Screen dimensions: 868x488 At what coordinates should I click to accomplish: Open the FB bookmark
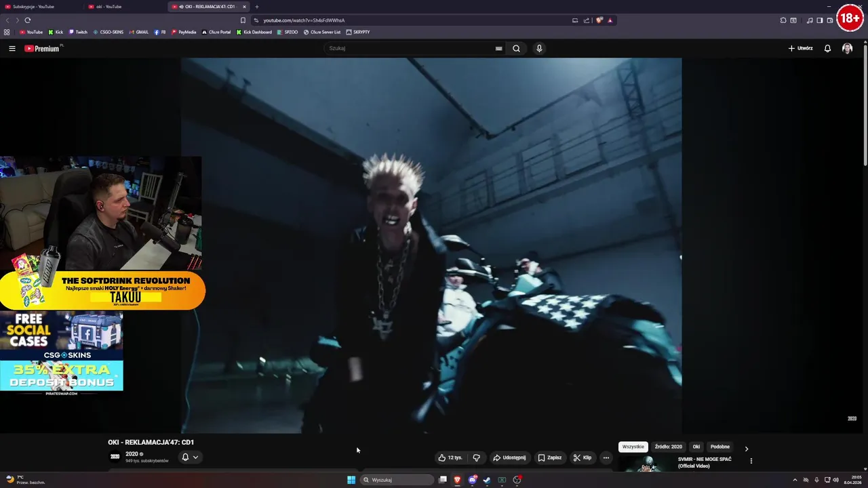pyautogui.click(x=160, y=32)
